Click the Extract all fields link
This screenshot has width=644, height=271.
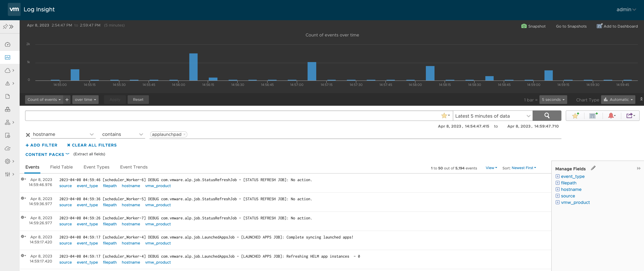89,154
